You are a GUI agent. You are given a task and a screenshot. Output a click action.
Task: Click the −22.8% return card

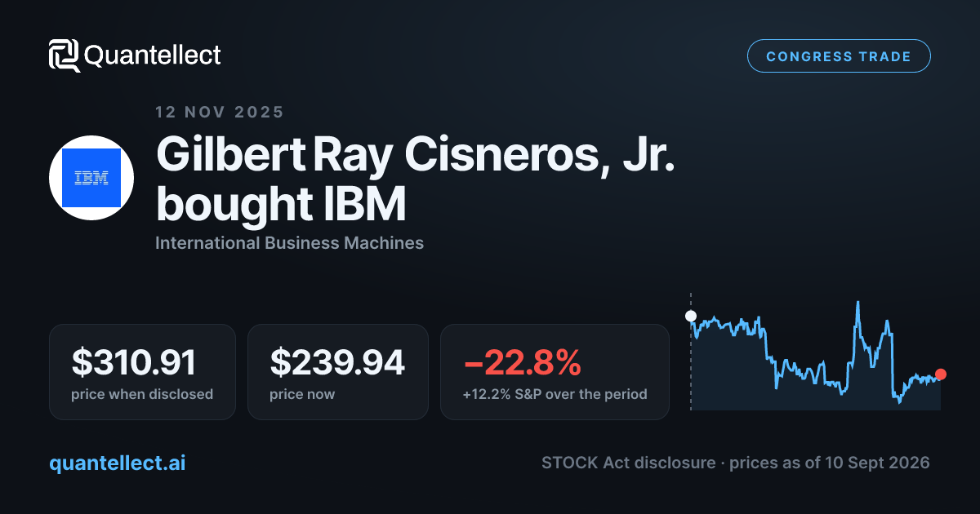(555, 372)
